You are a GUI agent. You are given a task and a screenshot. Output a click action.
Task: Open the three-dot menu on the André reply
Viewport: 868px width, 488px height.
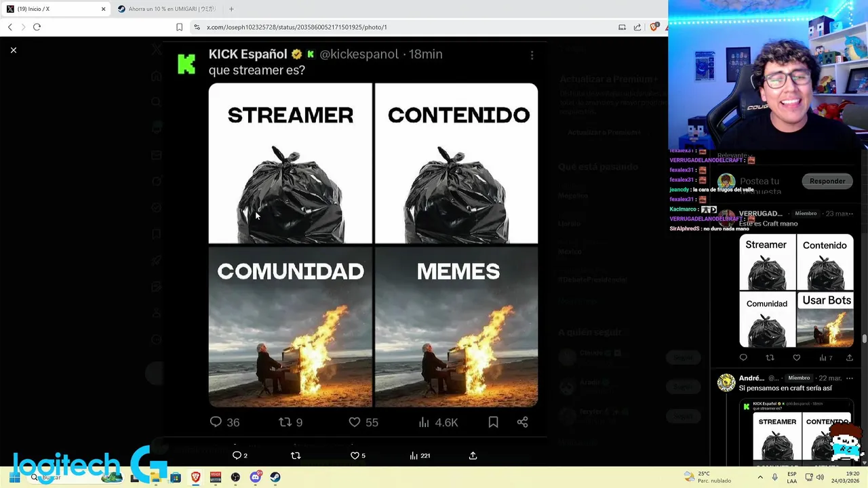(849, 378)
